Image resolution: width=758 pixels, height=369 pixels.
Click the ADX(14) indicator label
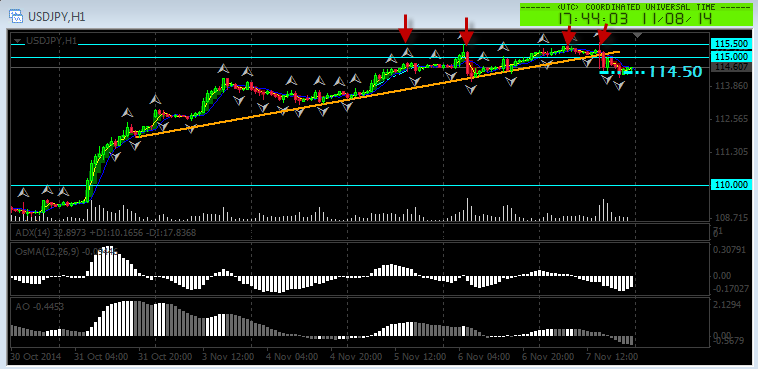click(x=106, y=233)
